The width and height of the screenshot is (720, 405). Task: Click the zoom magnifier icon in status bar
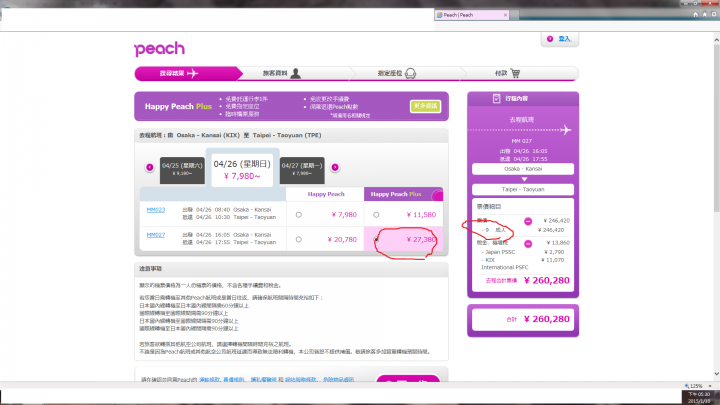[x=687, y=386]
